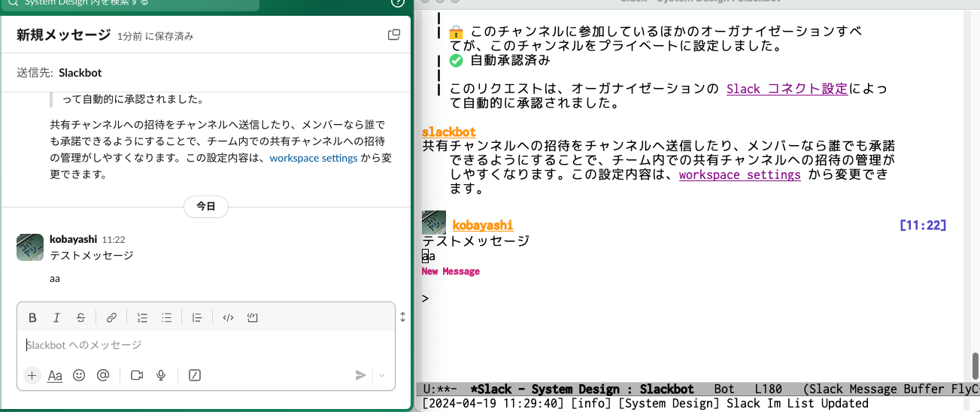Mention someone with the @ icon

point(103,375)
